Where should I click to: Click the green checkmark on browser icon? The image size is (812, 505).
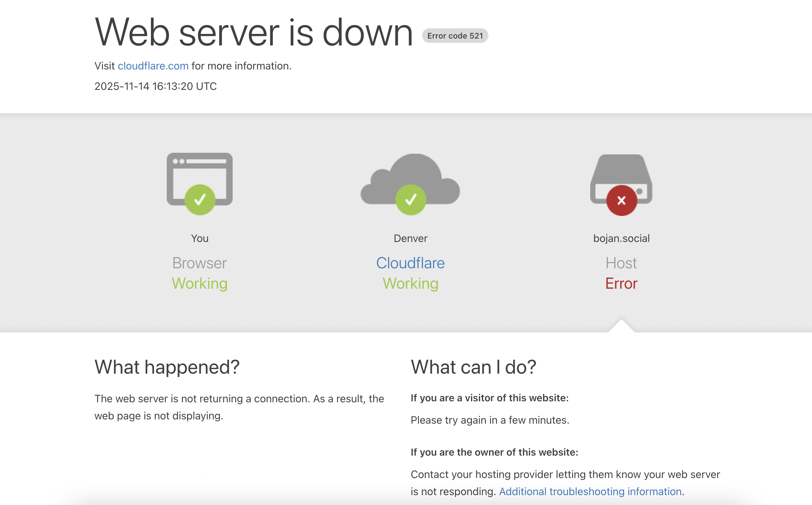200,200
